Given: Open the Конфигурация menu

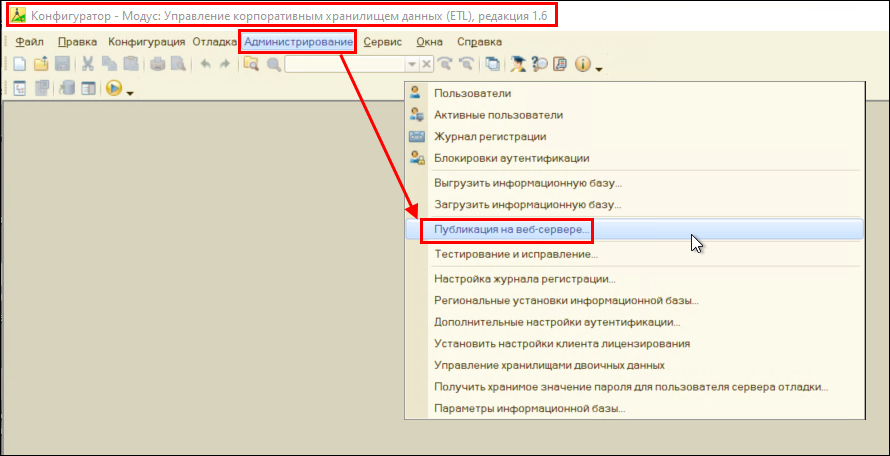Looking at the screenshot, I should (146, 41).
